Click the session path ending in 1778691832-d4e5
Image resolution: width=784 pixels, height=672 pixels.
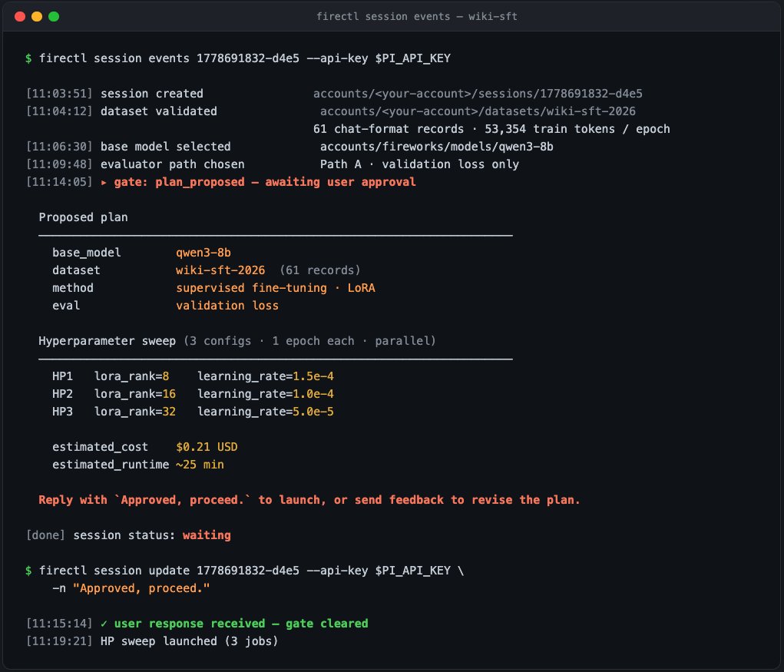click(478, 94)
